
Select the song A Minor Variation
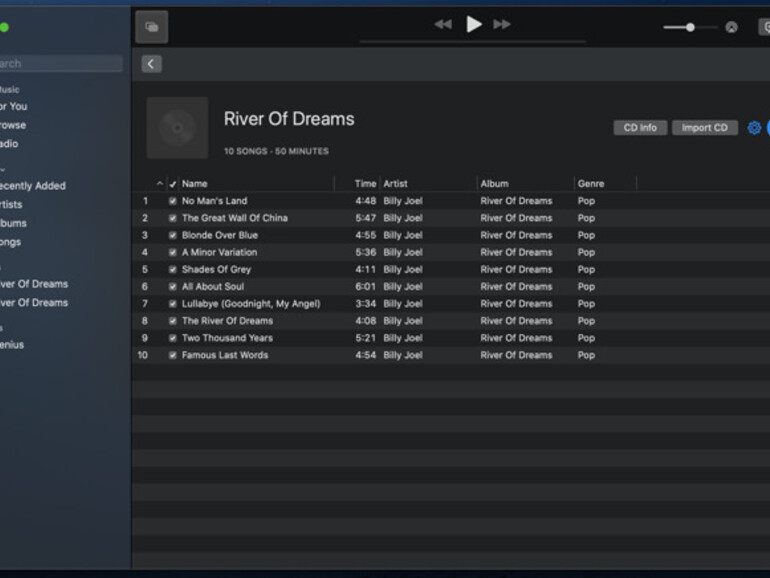pos(220,252)
